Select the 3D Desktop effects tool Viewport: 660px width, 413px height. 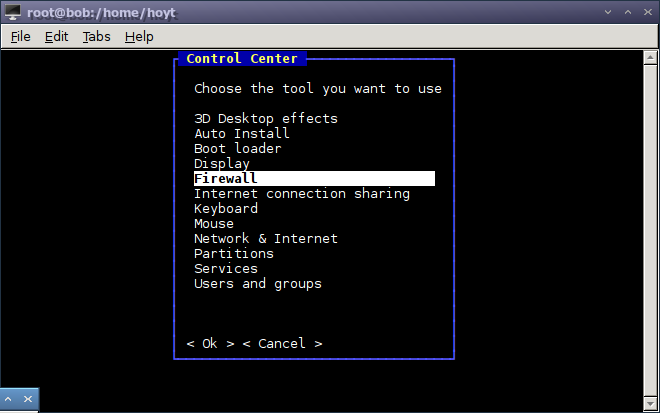pyautogui.click(x=266, y=118)
